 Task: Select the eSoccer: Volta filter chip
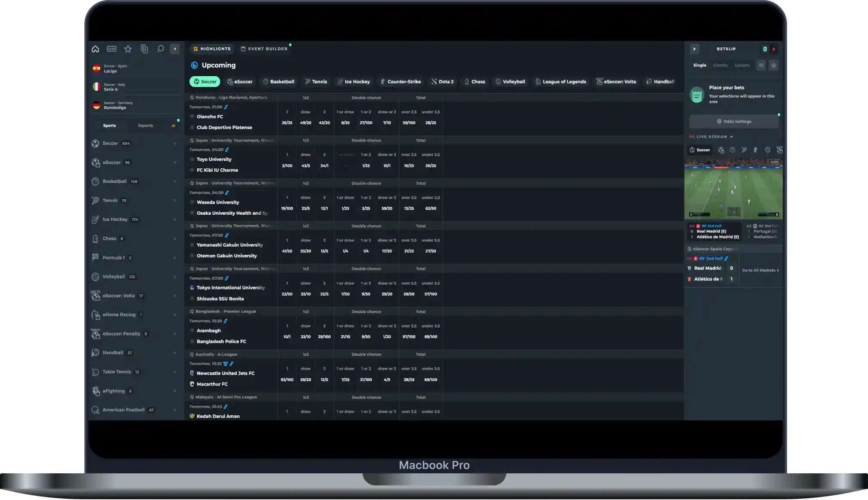point(616,82)
